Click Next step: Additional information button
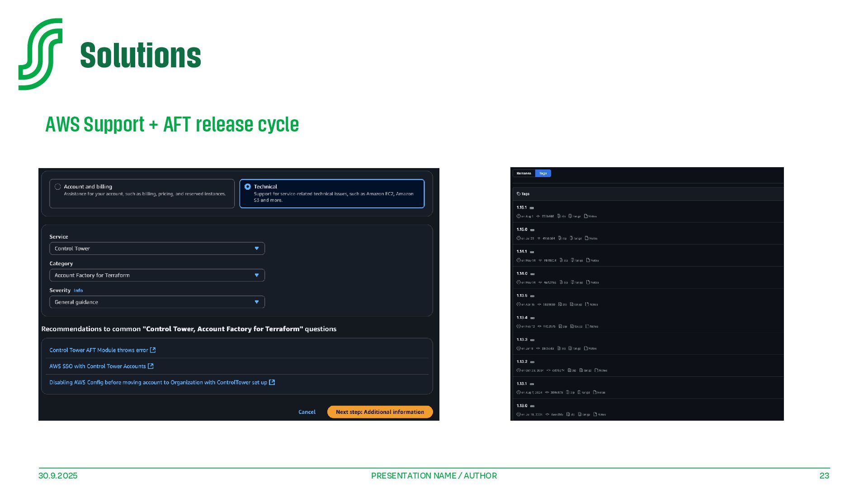Image resolution: width=868 pixels, height=488 pixels. click(380, 412)
